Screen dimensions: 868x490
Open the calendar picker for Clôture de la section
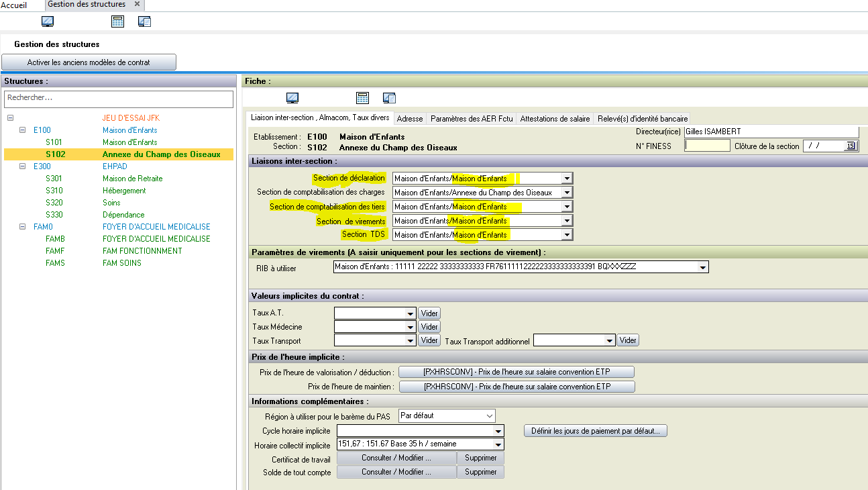point(851,146)
